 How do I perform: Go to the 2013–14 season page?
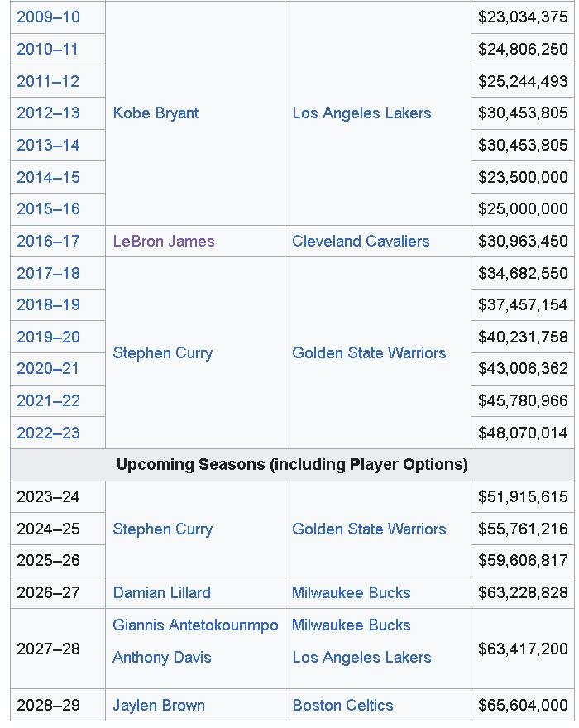pos(48,145)
